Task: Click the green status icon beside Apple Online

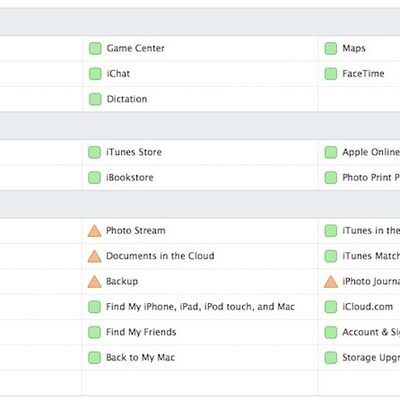Action: coord(331,152)
